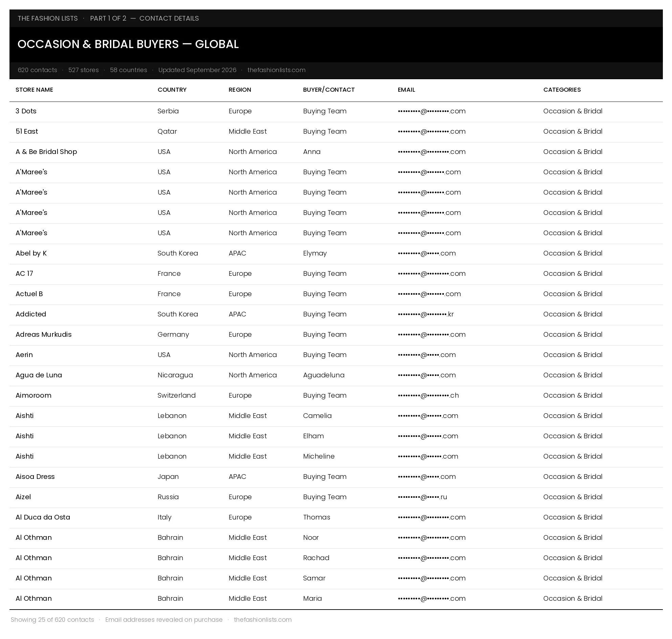672x639 pixels.
Task: Click the "Actuel B" store name
Action: (29, 294)
